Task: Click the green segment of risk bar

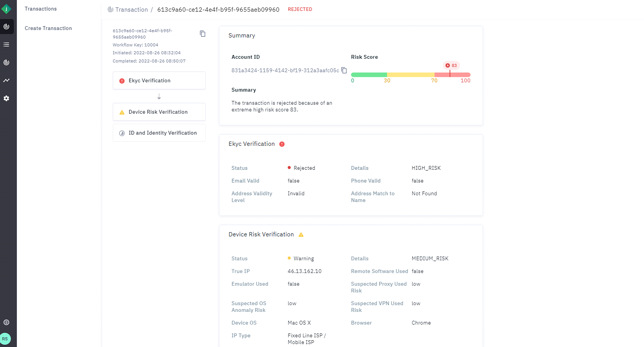Action: 369,75
